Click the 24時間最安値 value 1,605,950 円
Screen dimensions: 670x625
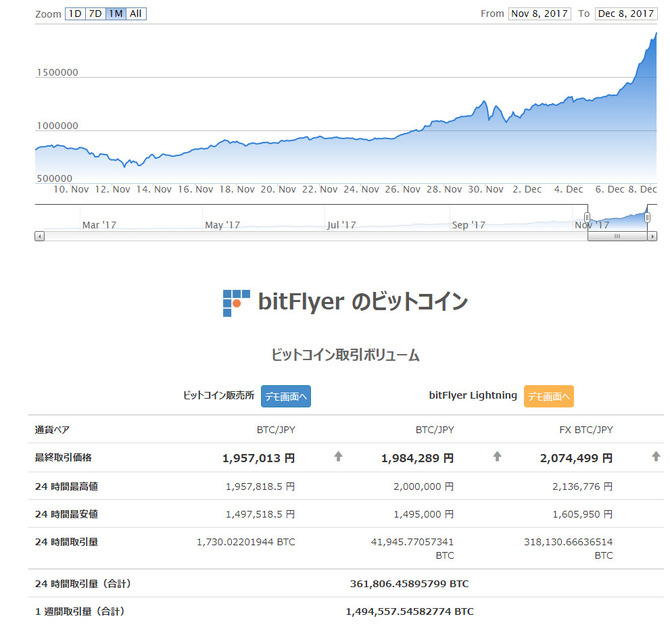tap(582, 514)
